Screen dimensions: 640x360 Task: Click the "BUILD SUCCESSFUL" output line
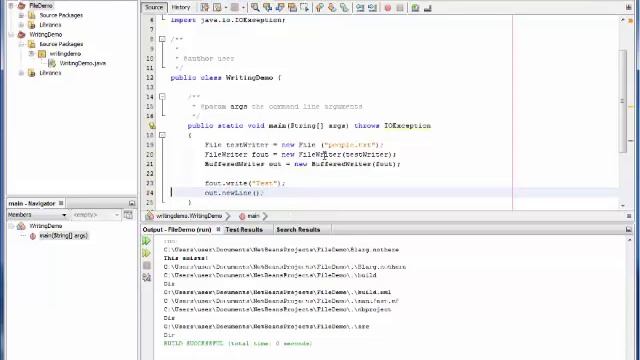point(238,344)
